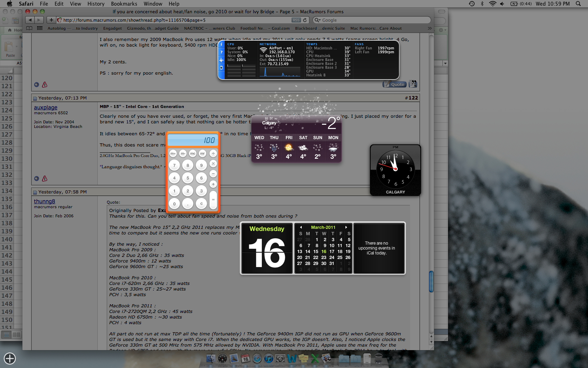Click FRI forecast in weather widget
The height and width of the screenshot is (368, 588).
pos(289,147)
